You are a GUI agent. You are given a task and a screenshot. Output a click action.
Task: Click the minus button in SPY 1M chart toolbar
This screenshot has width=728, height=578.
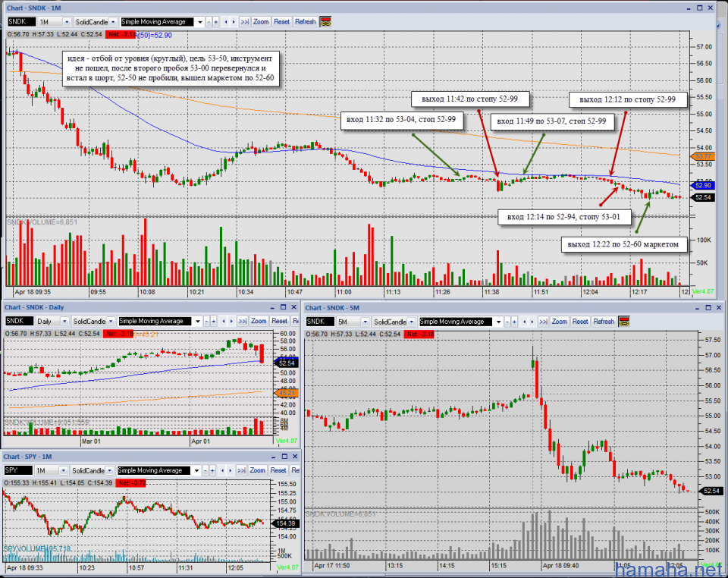coord(206,471)
